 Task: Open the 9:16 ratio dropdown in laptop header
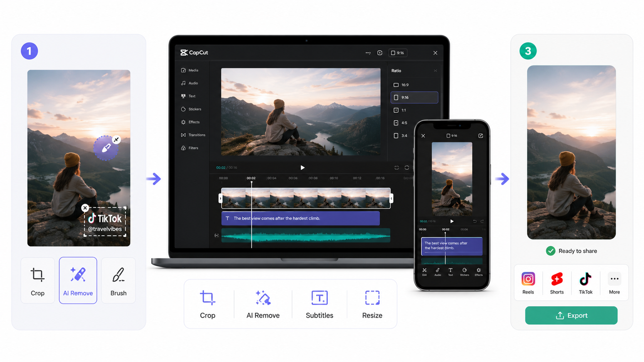click(397, 53)
